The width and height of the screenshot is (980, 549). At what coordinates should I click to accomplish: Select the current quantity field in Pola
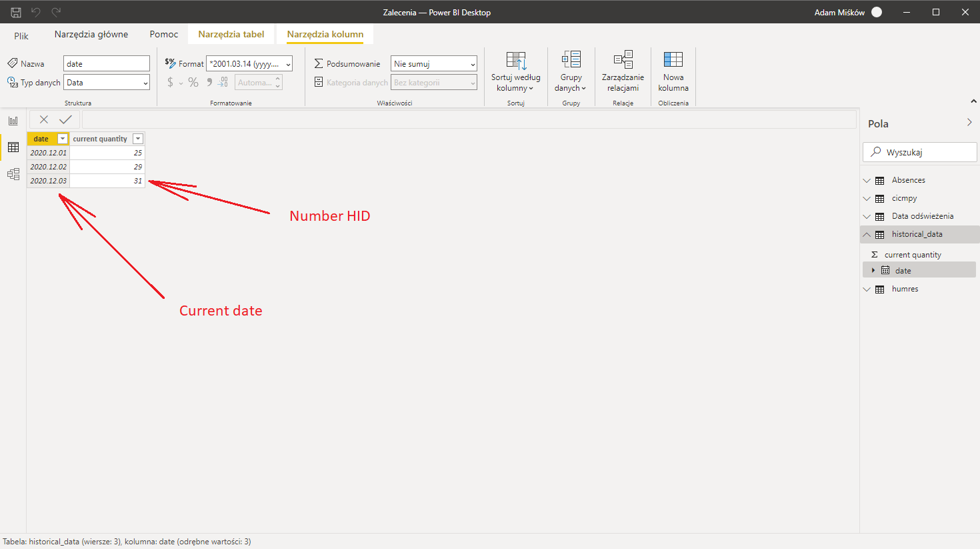[x=913, y=255]
